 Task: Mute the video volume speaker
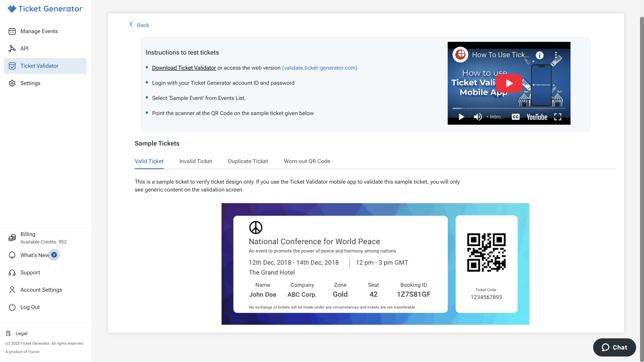point(478,117)
